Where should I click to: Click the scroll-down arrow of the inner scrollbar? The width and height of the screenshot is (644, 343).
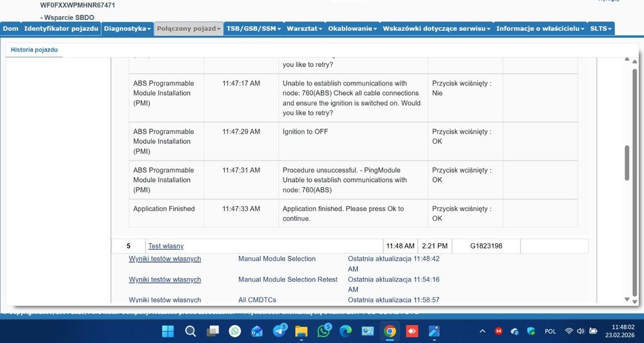627,299
